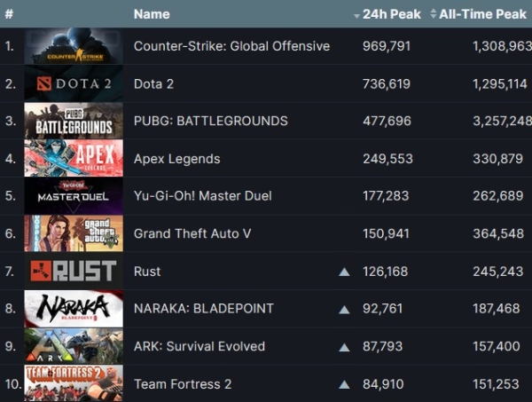Open the PUBG: BATTLEGROUNDS banner image
532x402 pixels.
[x=74, y=121]
